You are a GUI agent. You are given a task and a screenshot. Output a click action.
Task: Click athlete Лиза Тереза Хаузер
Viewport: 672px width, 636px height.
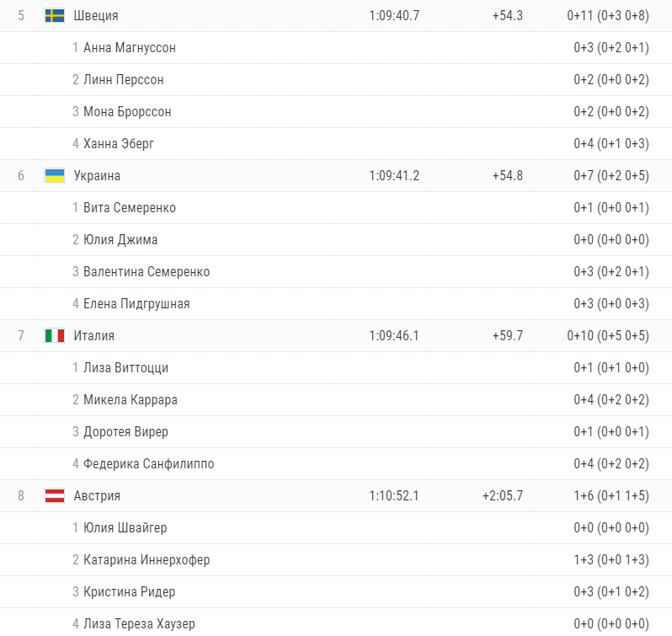tap(139, 623)
